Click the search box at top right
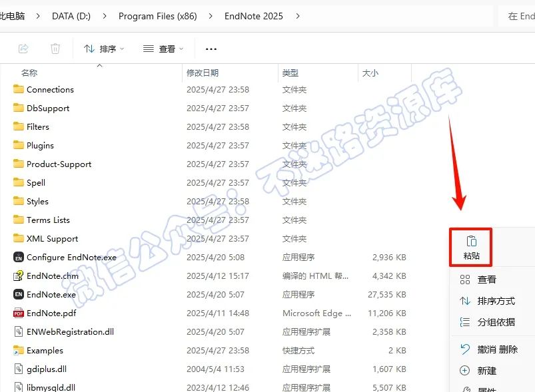 (x=516, y=16)
